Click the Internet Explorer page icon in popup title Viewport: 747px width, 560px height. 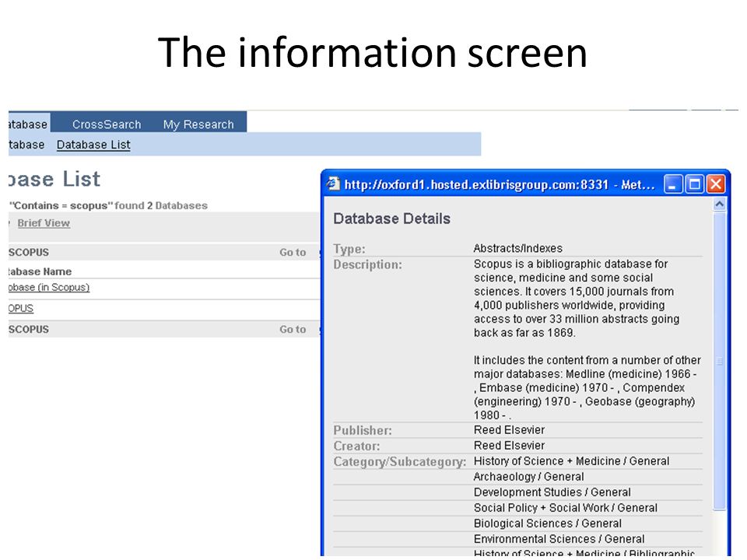tap(333, 184)
